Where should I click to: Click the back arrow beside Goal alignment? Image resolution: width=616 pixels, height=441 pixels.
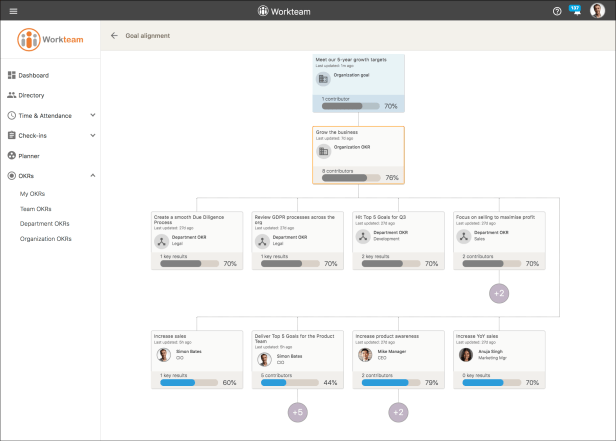point(114,36)
